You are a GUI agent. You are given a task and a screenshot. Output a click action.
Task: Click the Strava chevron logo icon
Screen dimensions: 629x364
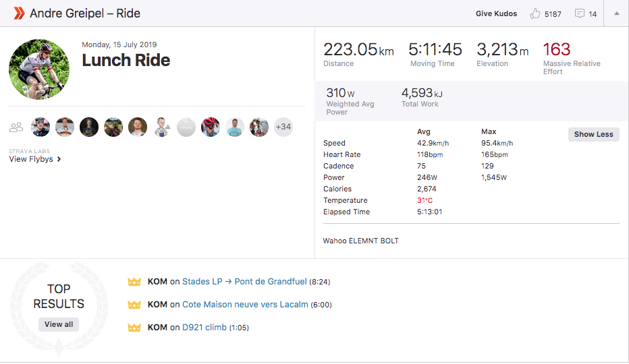coord(19,13)
